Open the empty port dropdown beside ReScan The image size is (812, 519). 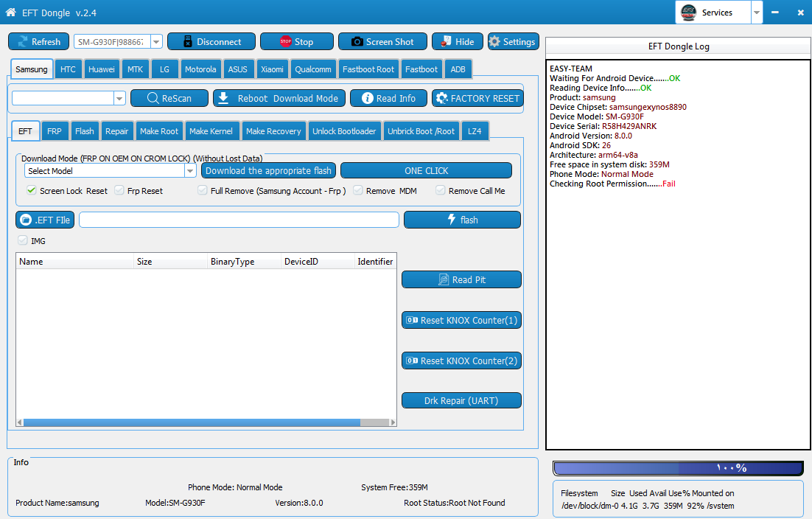119,98
